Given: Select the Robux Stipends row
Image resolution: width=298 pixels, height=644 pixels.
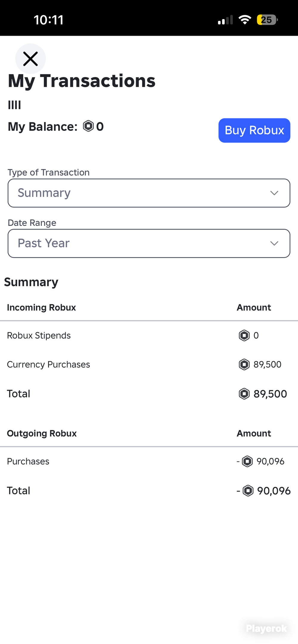Looking at the screenshot, I should point(149,335).
